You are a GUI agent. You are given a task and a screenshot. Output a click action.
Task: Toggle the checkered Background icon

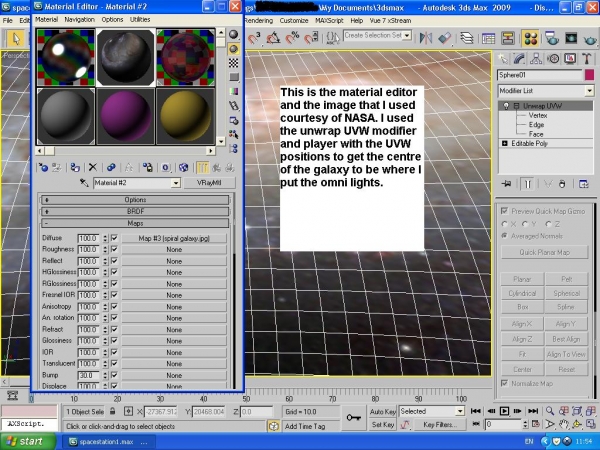(233, 63)
